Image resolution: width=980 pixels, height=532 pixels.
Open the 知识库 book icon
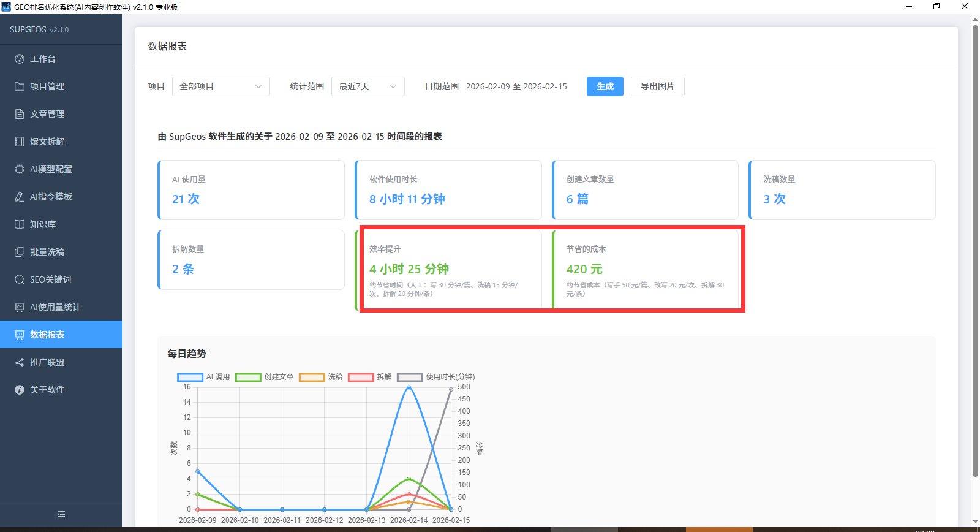pos(20,224)
